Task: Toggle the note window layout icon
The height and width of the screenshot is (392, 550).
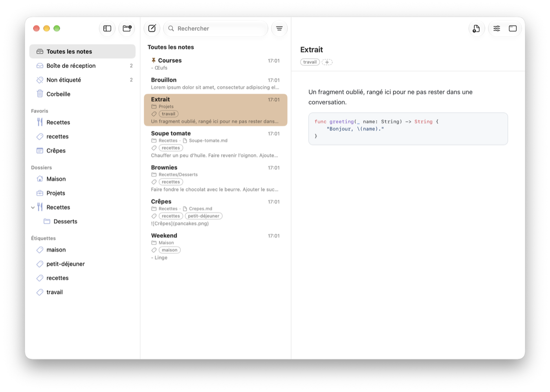Action: [x=513, y=28]
